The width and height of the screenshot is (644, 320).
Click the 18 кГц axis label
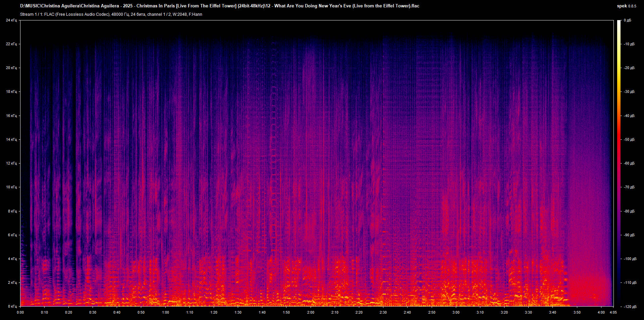(x=12, y=92)
